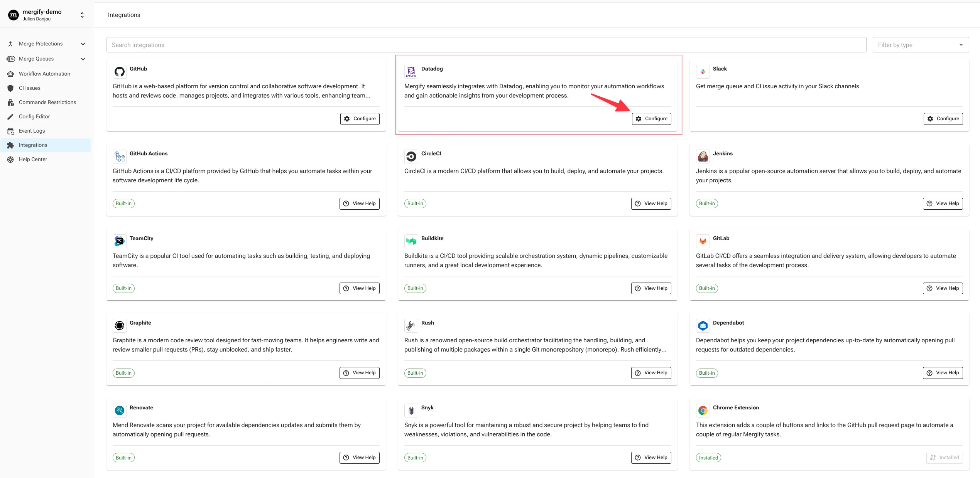This screenshot has height=478, width=980.
Task: Click the Slack icon on the Slack card
Action: pos(703,71)
